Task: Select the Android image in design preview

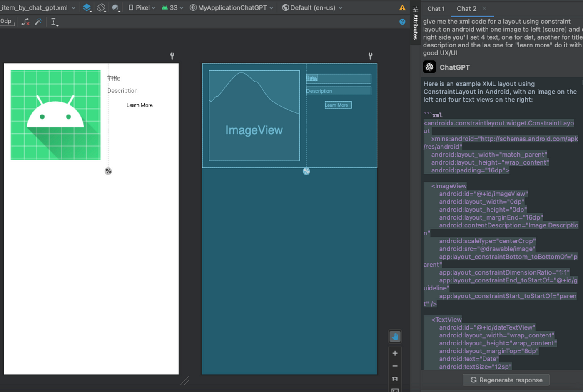Action: (x=55, y=115)
